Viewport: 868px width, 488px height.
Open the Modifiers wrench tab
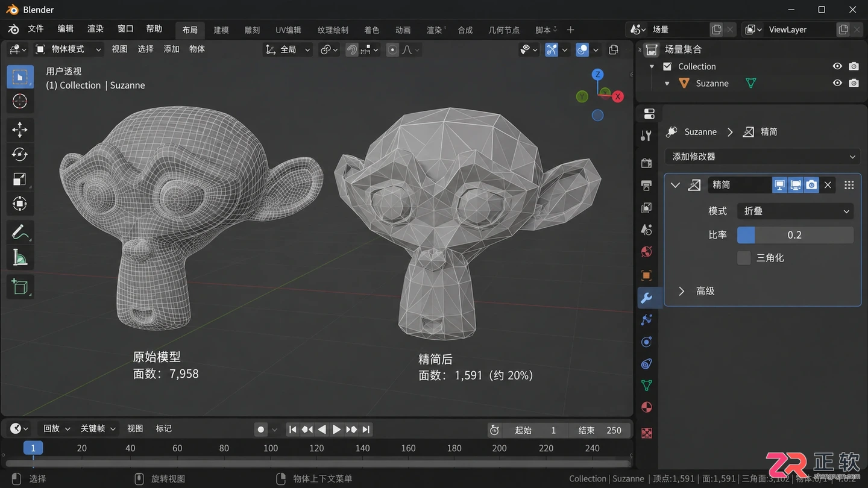(x=647, y=298)
